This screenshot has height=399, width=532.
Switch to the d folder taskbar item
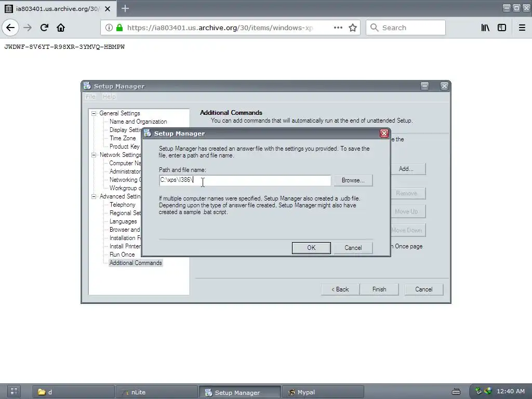coord(74,392)
